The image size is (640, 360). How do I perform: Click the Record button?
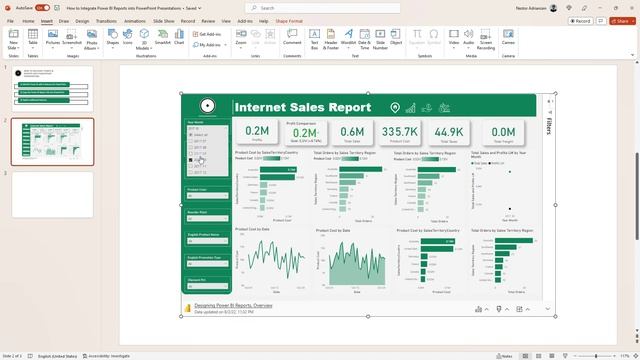[580, 21]
